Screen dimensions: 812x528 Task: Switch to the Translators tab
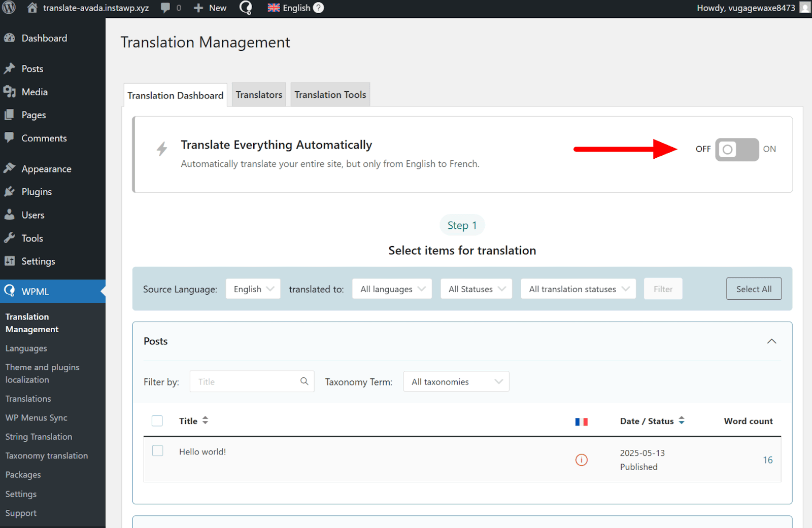[259, 95]
